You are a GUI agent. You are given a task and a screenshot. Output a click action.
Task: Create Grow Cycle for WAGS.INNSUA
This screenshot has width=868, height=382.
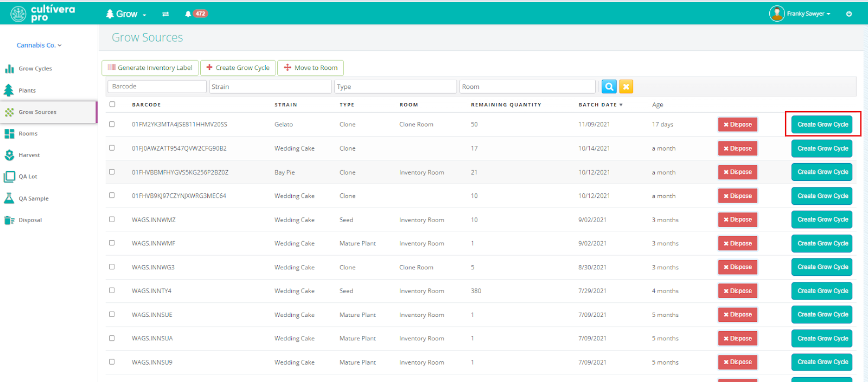point(822,338)
